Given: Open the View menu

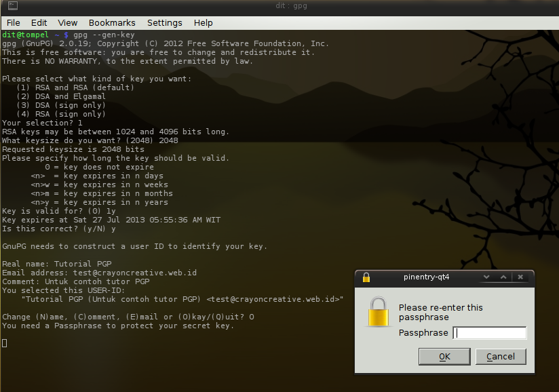Looking at the screenshot, I should tap(67, 23).
